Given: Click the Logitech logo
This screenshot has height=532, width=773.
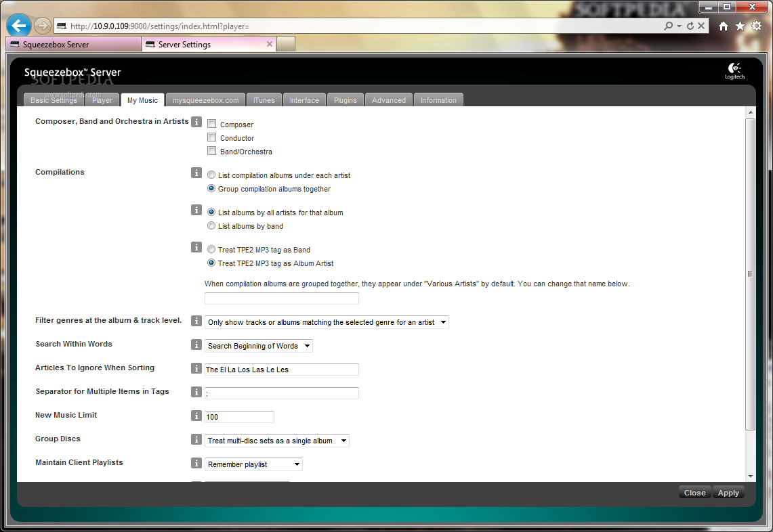Looking at the screenshot, I should 734,71.
